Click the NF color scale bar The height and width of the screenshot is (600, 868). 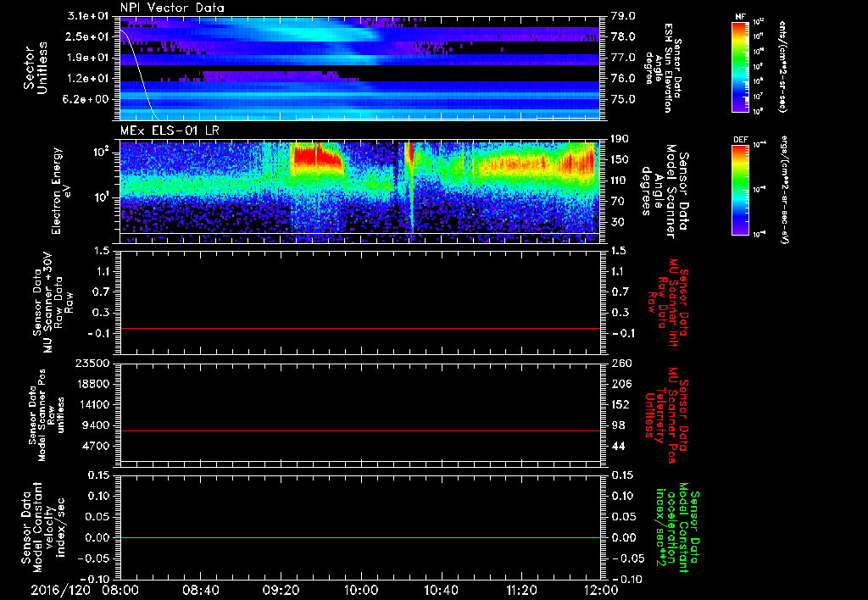(x=741, y=67)
